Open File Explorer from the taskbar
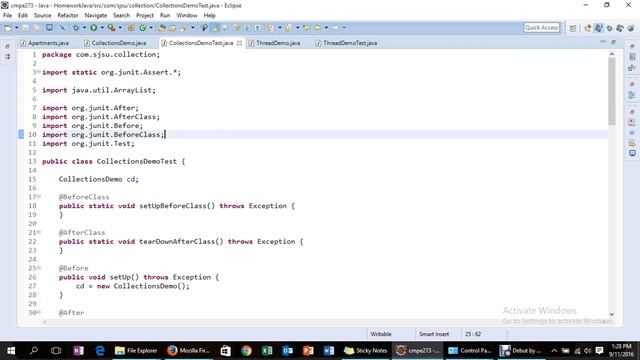640x360 pixels. click(136, 351)
